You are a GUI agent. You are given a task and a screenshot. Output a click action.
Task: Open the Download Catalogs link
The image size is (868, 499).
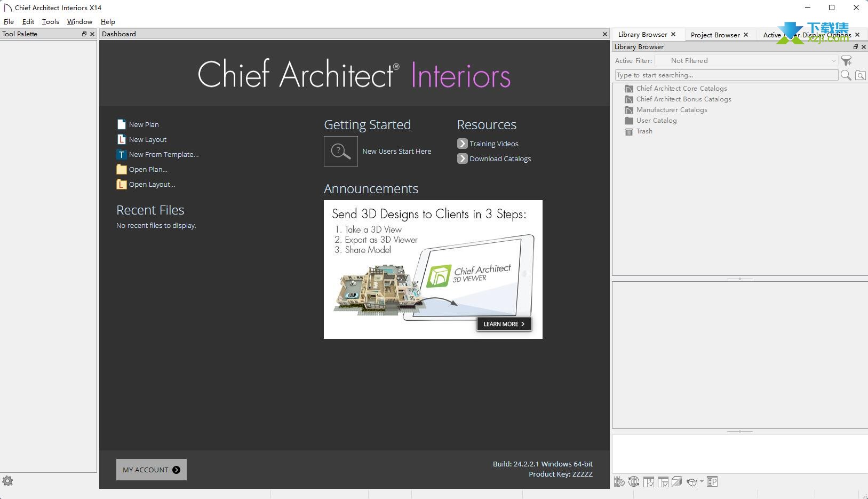pos(500,159)
